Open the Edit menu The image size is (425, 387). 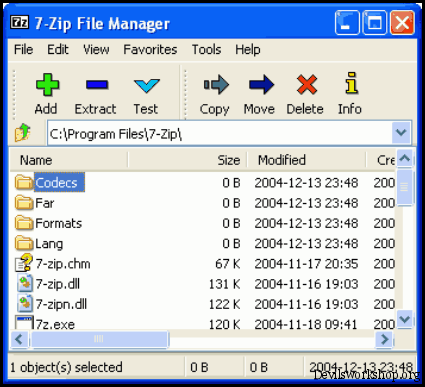pos(58,50)
